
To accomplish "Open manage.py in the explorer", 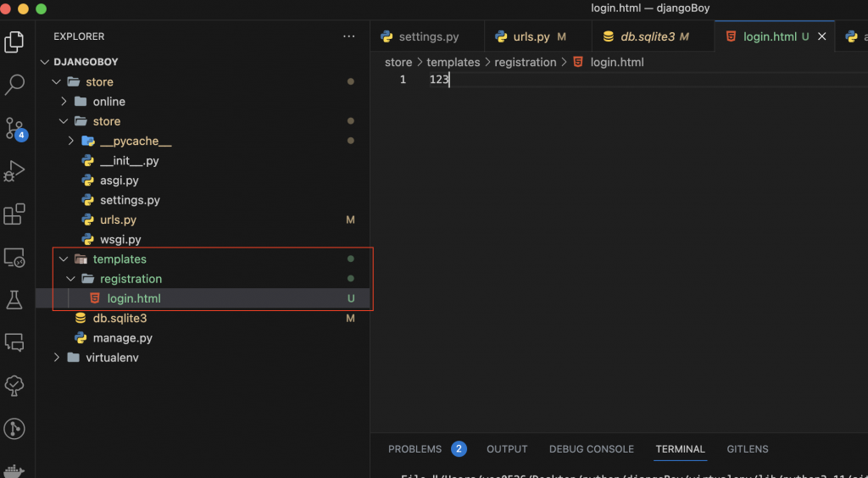I will click(203, 338).
